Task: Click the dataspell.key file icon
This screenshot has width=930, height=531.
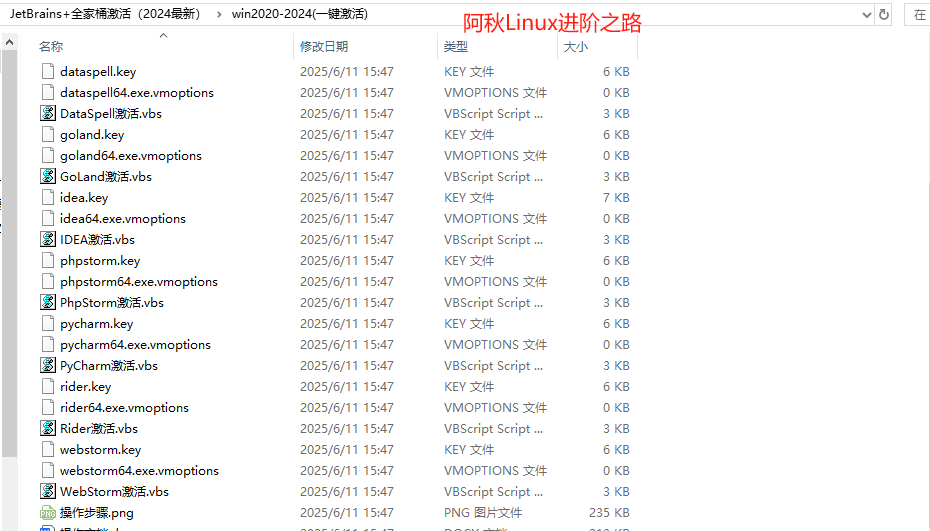Action: 48,71
